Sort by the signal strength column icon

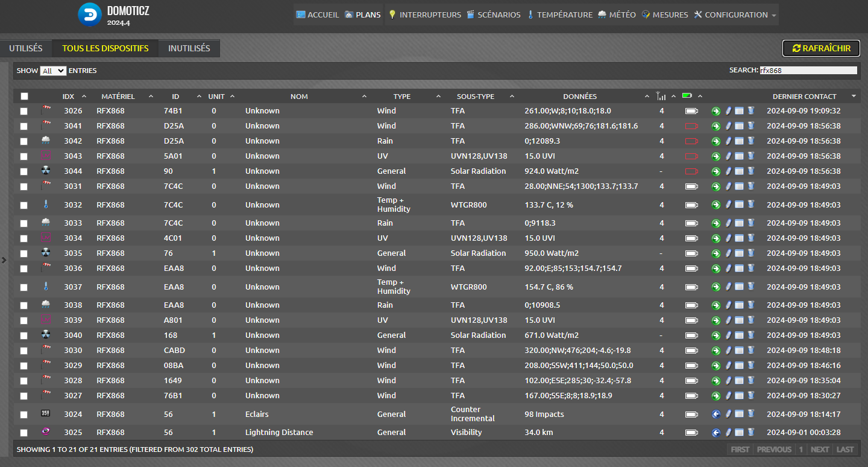(661, 96)
